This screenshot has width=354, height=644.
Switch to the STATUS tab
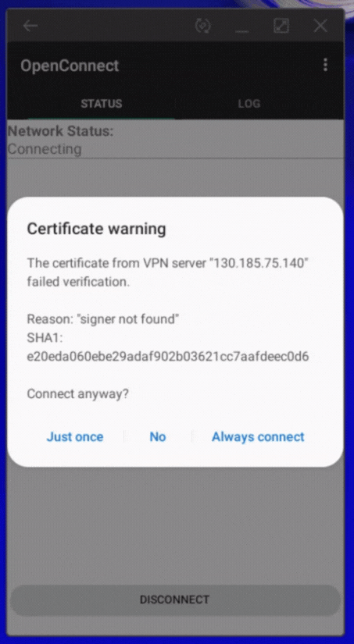click(101, 104)
